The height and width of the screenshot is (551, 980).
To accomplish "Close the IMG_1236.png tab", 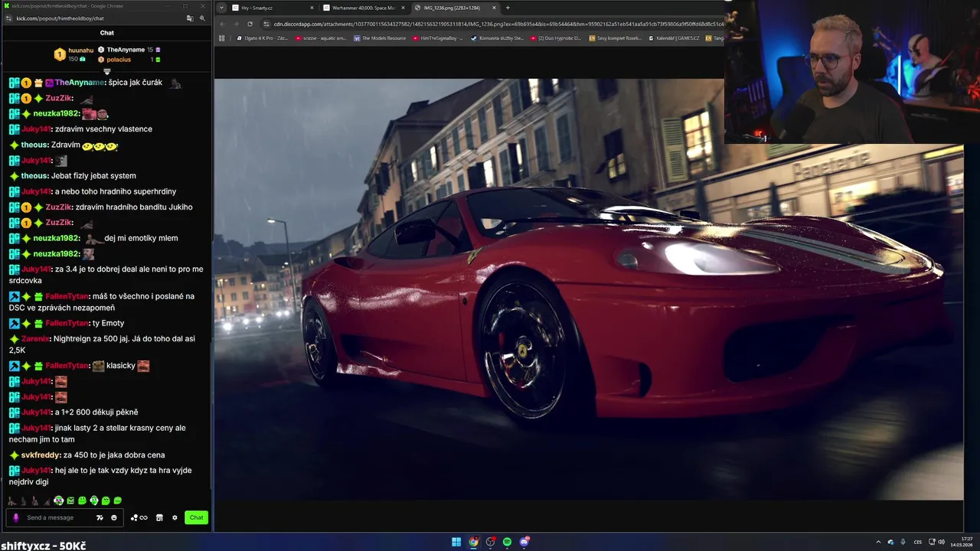I will click(494, 8).
